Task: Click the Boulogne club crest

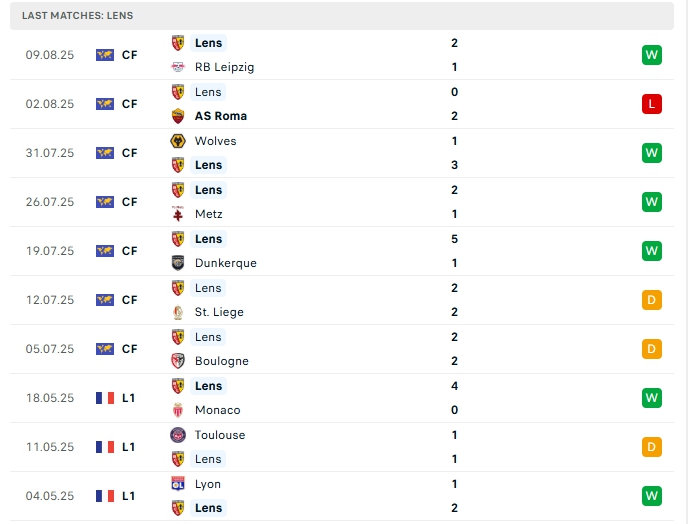Action: tap(179, 361)
